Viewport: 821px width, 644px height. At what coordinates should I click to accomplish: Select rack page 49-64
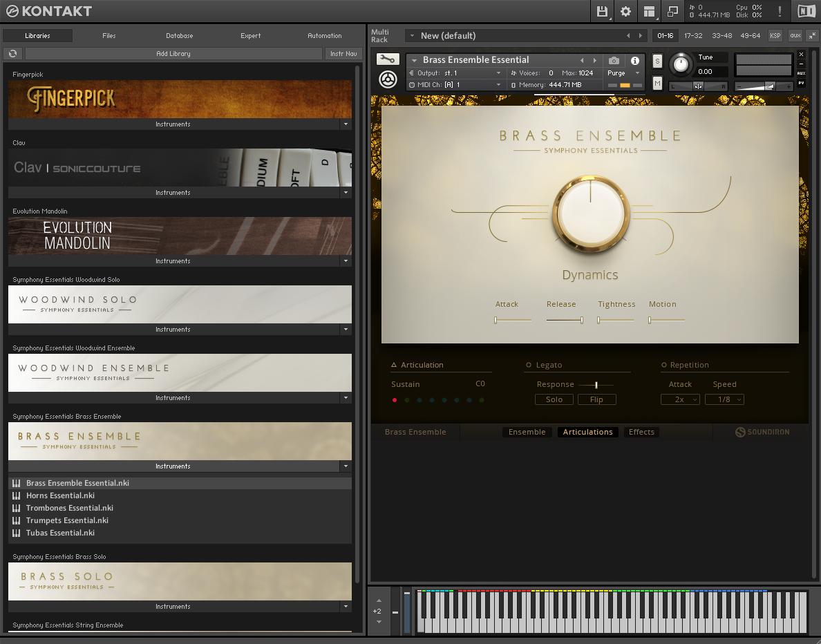[x=750, y=36]
